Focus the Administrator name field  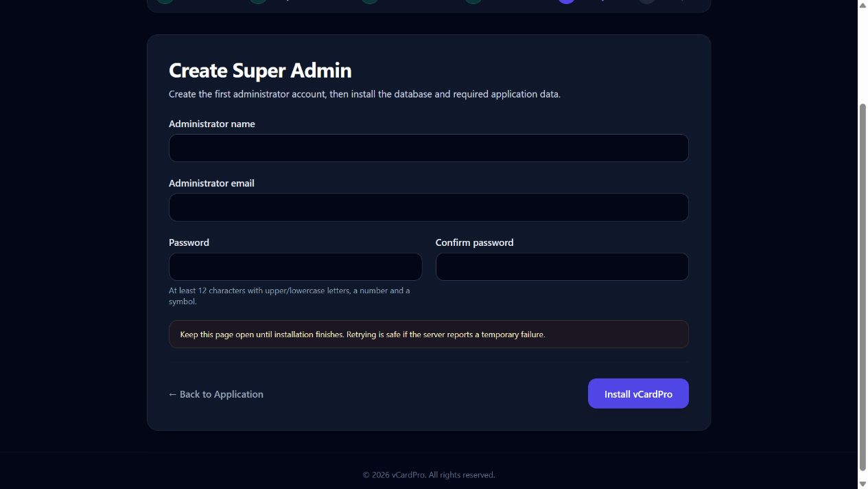428,148
